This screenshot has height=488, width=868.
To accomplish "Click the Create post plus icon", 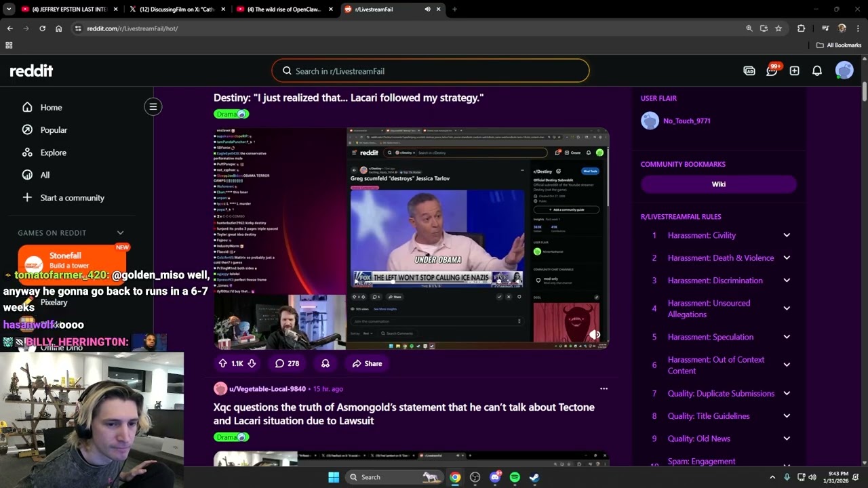I will pyautogui.click(x=794, y=70).
